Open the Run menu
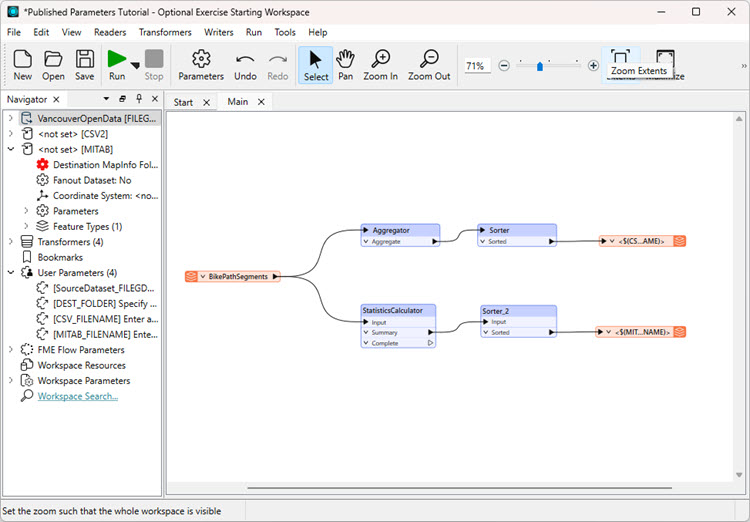This screenshot has width=750, height=522. [254, 32]
